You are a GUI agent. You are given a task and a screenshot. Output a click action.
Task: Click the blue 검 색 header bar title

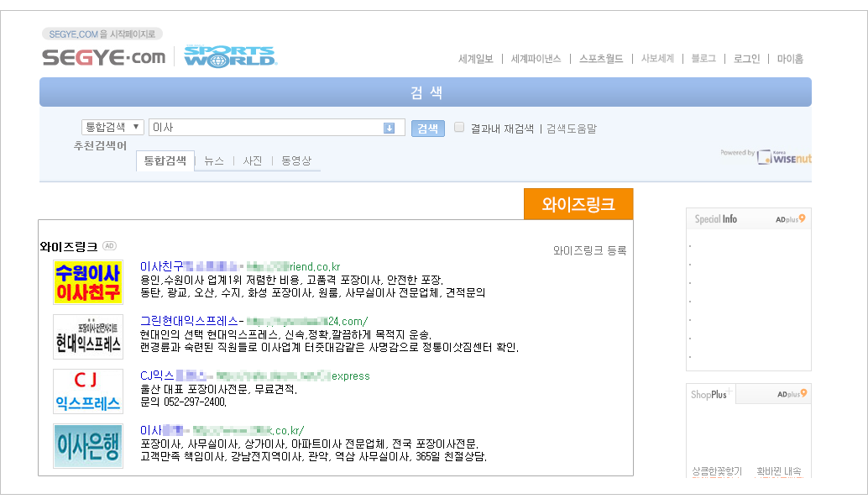(x=426, y=92)
